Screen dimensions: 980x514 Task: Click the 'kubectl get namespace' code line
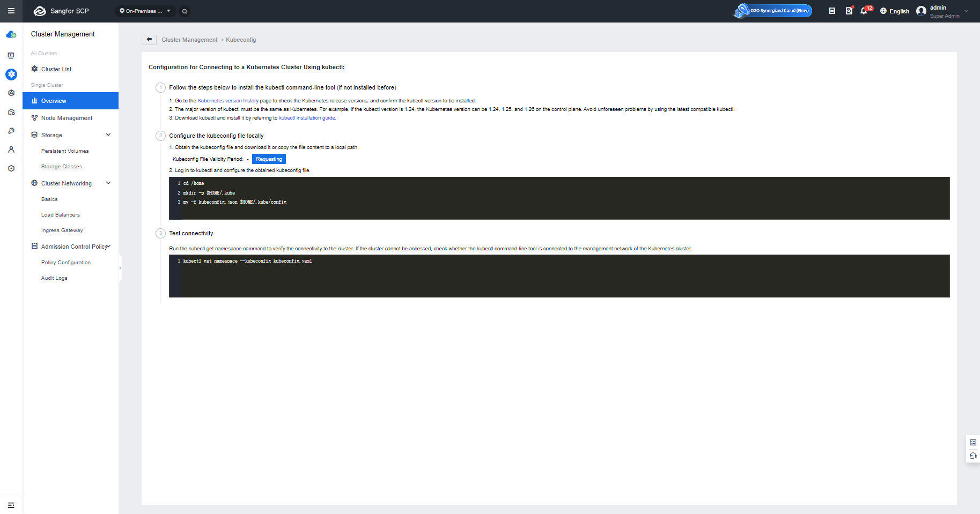pyautogui.click(x=247, y=261)
